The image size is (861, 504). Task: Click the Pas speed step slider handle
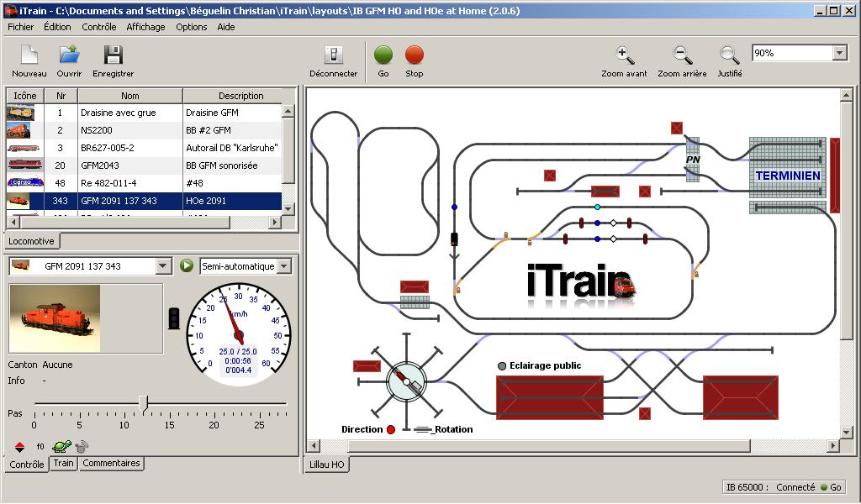pyautogui.click(x=143, y=404)
